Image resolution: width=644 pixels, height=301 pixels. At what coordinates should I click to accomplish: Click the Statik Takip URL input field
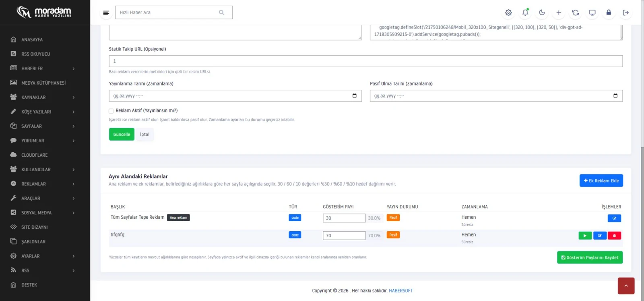click(365, 61)
